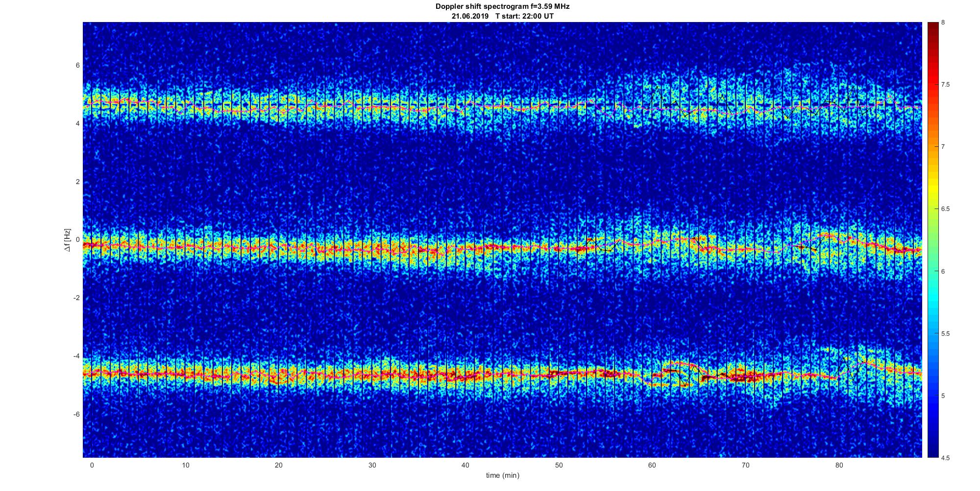The width and height of the screenshot is (980, 491).
Task: Click the central 0 Hz signal trace at 40 min
Action: (465, 248)
